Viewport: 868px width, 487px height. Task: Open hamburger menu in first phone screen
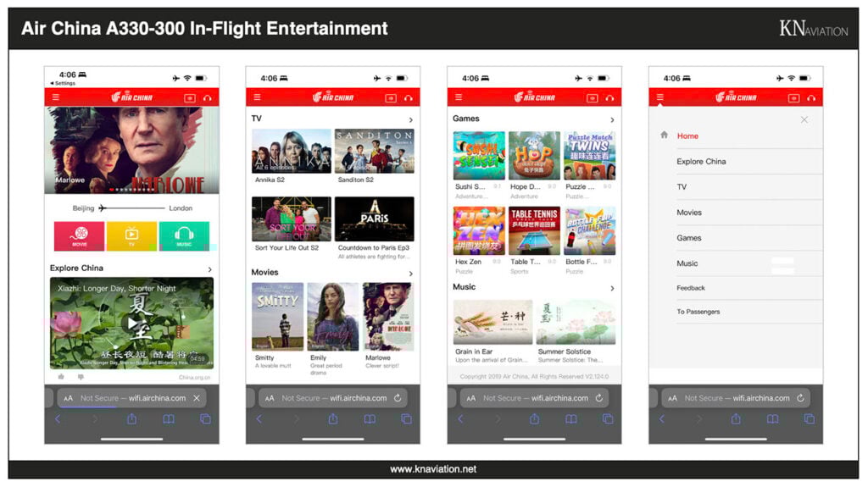click(x=55, y=97)
